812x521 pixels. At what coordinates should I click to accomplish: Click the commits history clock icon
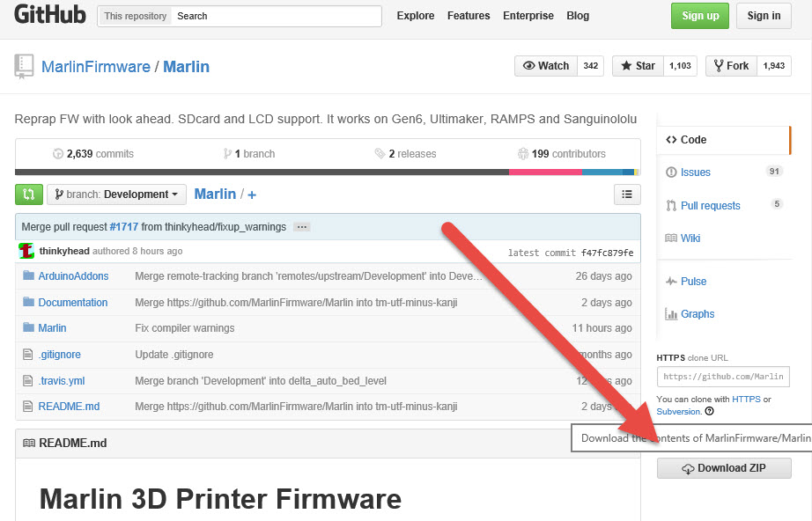tap(58, 154)
